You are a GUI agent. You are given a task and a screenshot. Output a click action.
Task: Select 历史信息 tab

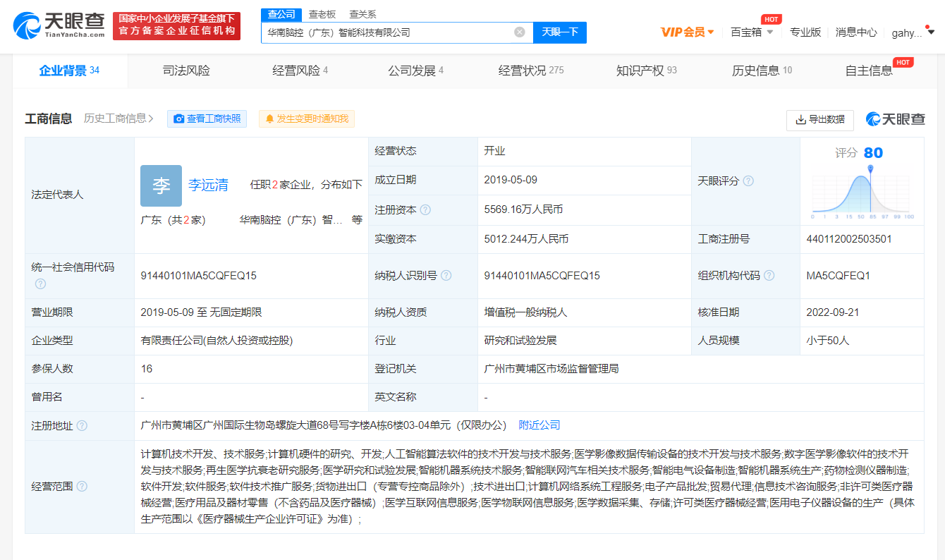click(762, 71)
